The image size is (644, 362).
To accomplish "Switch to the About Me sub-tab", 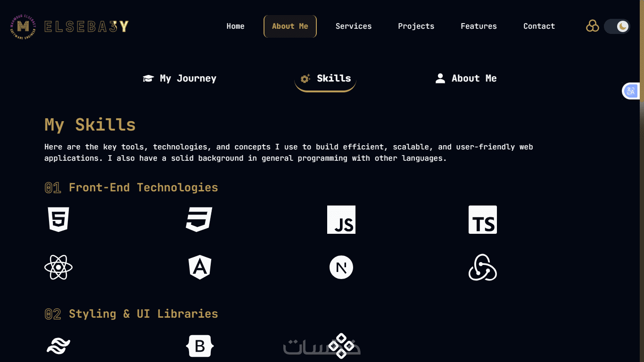I will pos(466,78).
